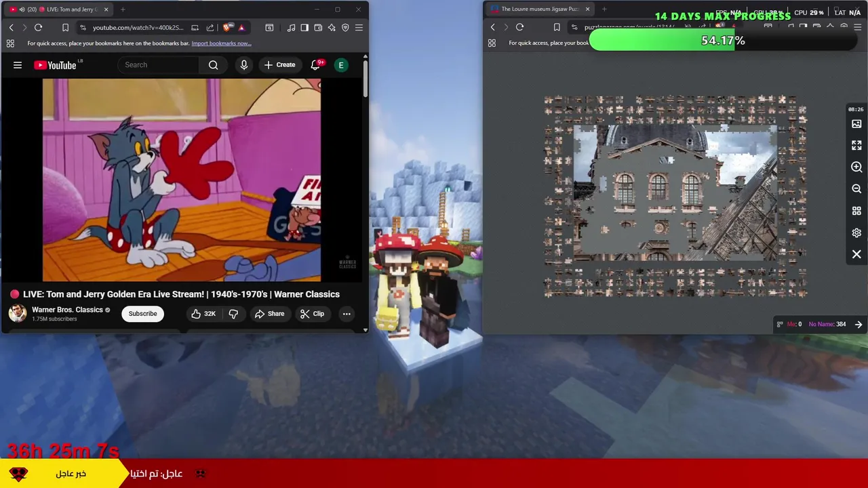The height and width of the screenshot is (488, 868).
Task: Click the Import bookmarks now link
Action: (221, 43)
